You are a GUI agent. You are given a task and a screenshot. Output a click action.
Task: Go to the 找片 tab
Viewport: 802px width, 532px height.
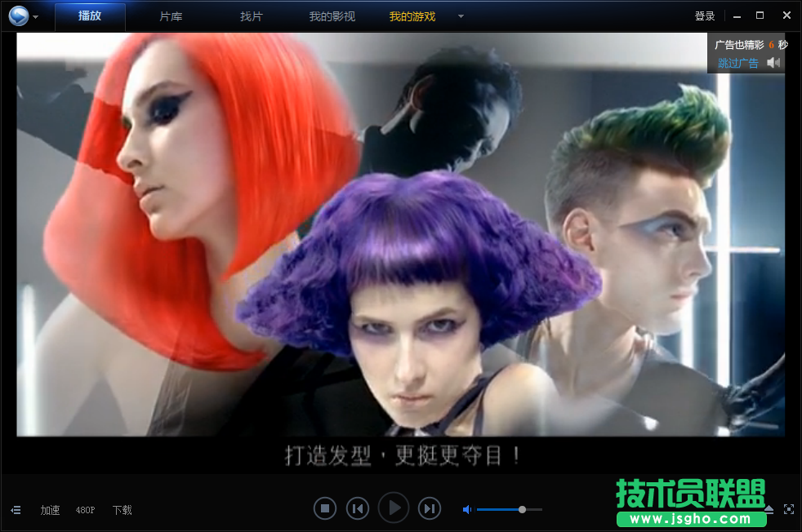point(252,16)
